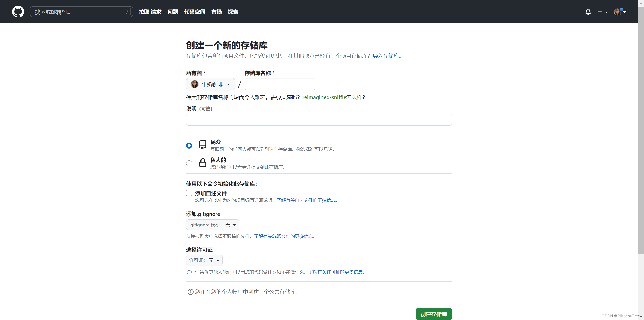Image resolution: width=644 pixels, height=320 pixels.
Task: Select the 私人的 private radio button
Action: pos(189,163)
